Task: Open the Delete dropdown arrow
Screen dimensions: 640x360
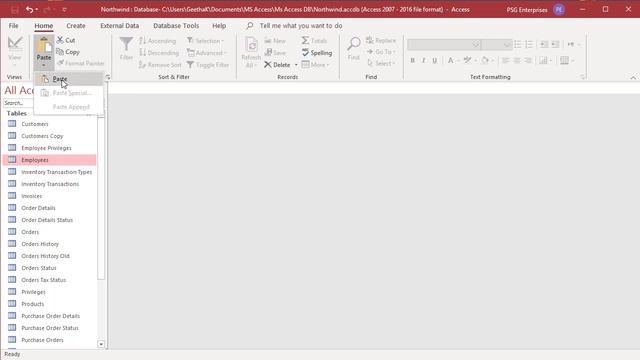Action: pyautogui.click(x=296, y=65)
